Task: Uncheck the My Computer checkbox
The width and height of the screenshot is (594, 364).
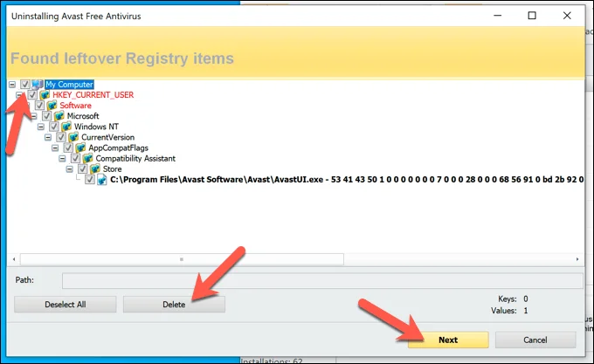Action: click(x=25, y=84)
